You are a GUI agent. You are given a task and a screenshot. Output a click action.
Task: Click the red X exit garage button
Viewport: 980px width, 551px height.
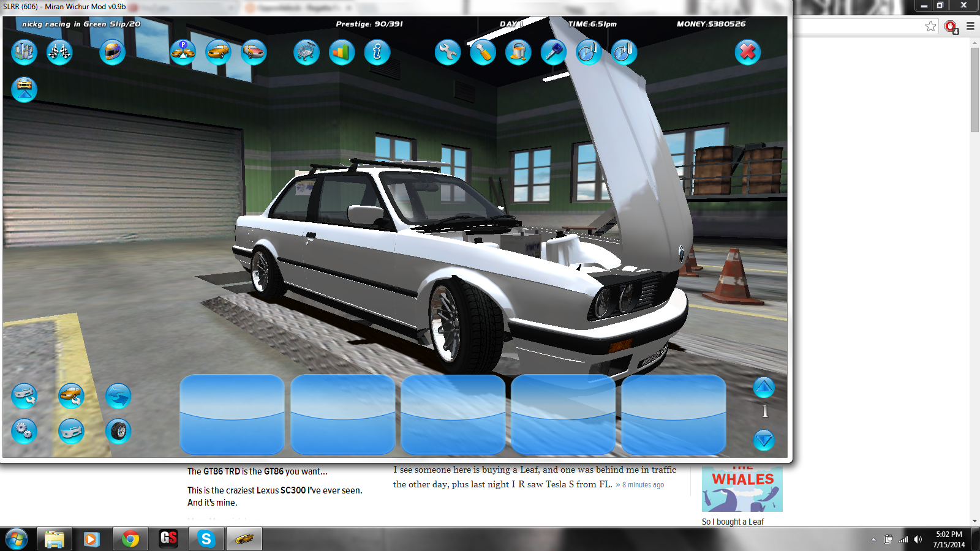click(748, 52)
